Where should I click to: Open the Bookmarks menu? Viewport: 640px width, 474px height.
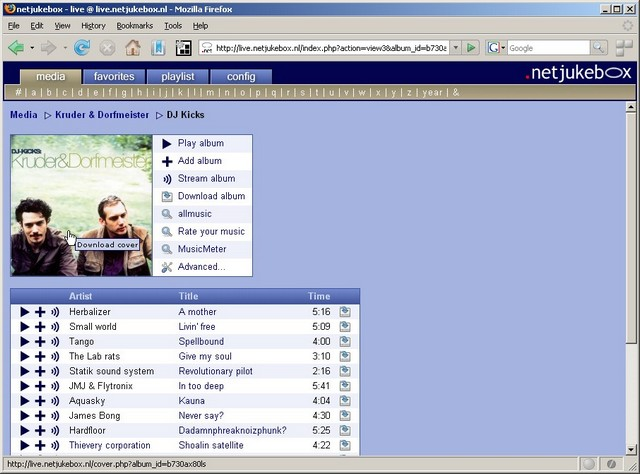[x=135, y=26]
